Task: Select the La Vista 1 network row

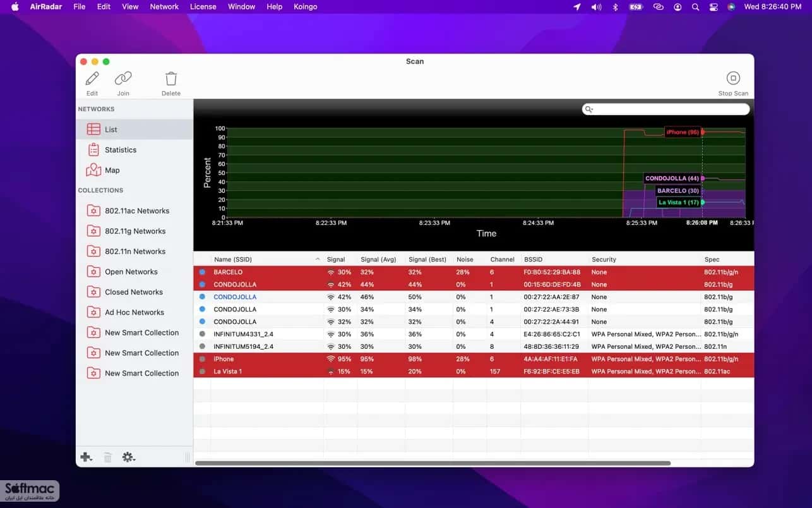Action: (474, 372)
